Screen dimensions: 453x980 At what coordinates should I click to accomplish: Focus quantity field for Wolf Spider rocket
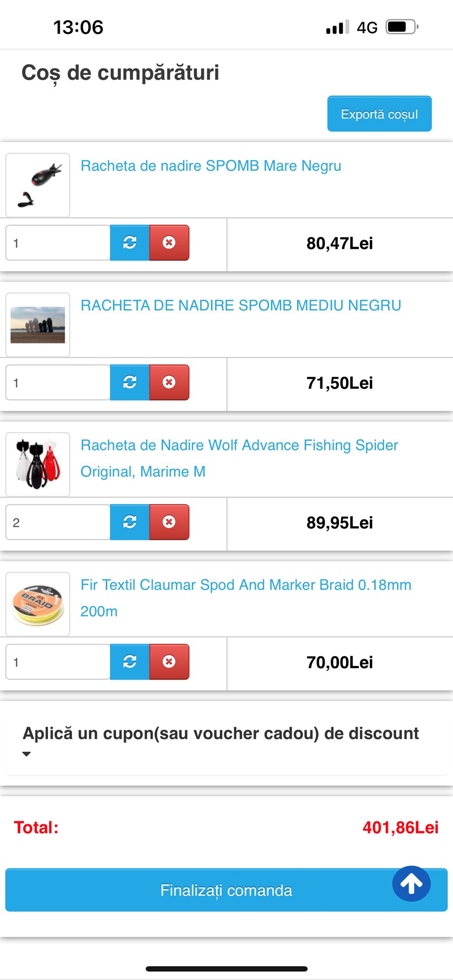[x=58, y=522]
